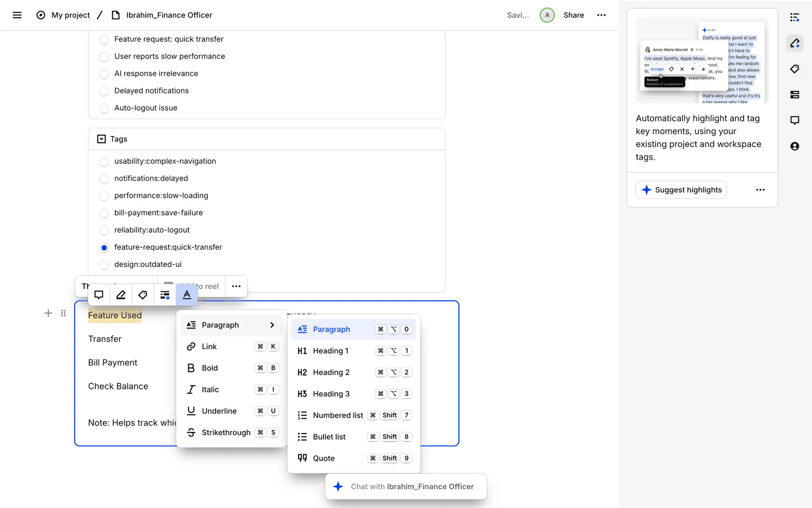This screenshot has height=508, width=812.
Task: Select the highlight pen tool in toolbar
Action: coord(121,295)
